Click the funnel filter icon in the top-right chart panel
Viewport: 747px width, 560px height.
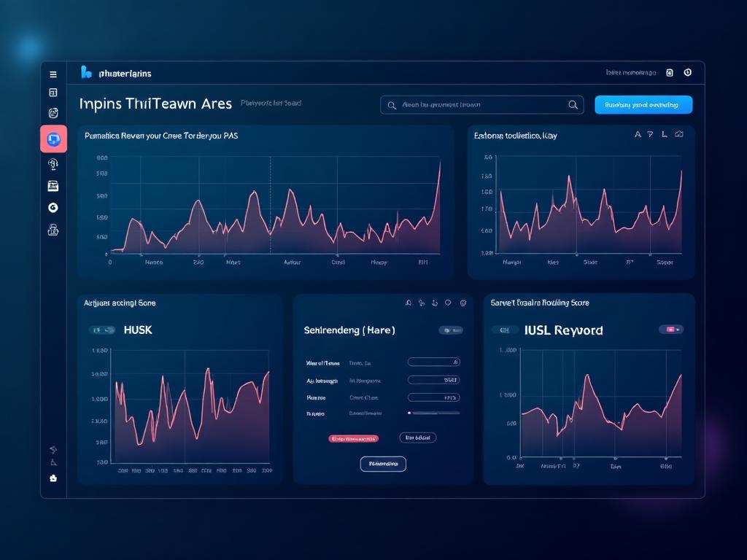click(x=650, y=135)
